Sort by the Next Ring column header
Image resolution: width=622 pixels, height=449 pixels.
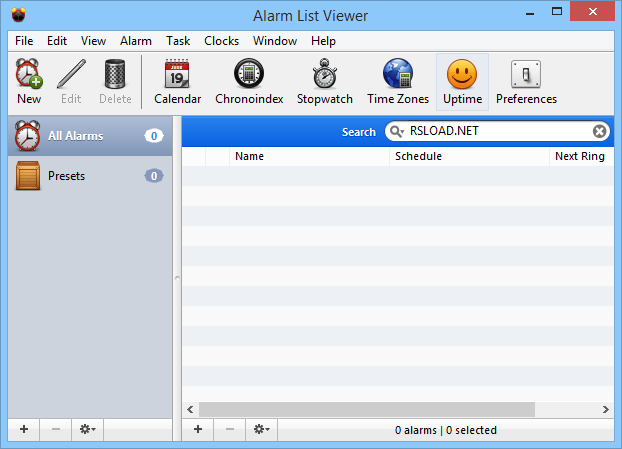(582, 156)
